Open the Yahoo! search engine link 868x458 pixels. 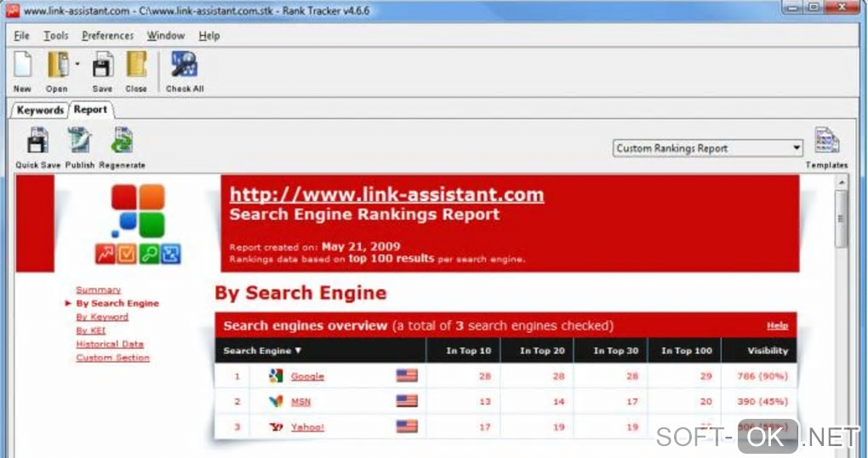(x=307, y=427)
